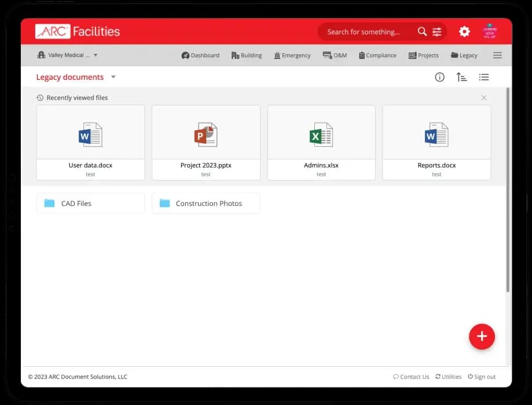Open the CAD Files folder

coord(90,203)
